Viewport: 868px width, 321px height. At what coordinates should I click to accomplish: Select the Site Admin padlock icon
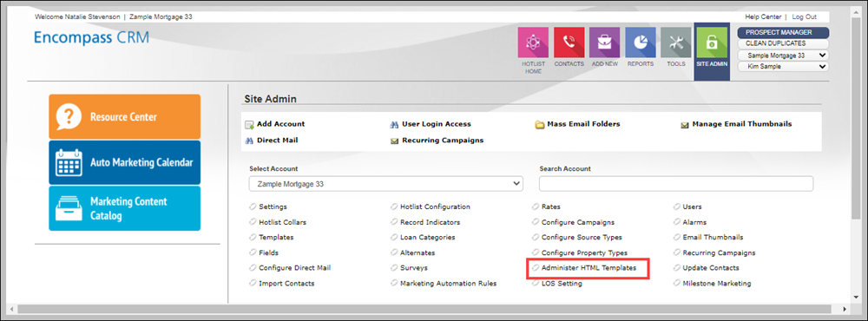pos(712,43)
